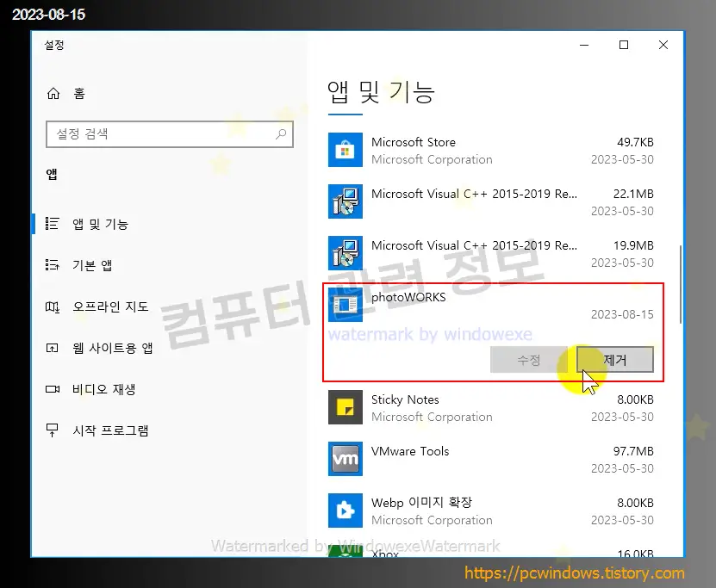The height and width of the screenshot is (588, 716).
Task: Select the Sticky Notes app name
Action: pyautogui.click(x=405, y=399)
